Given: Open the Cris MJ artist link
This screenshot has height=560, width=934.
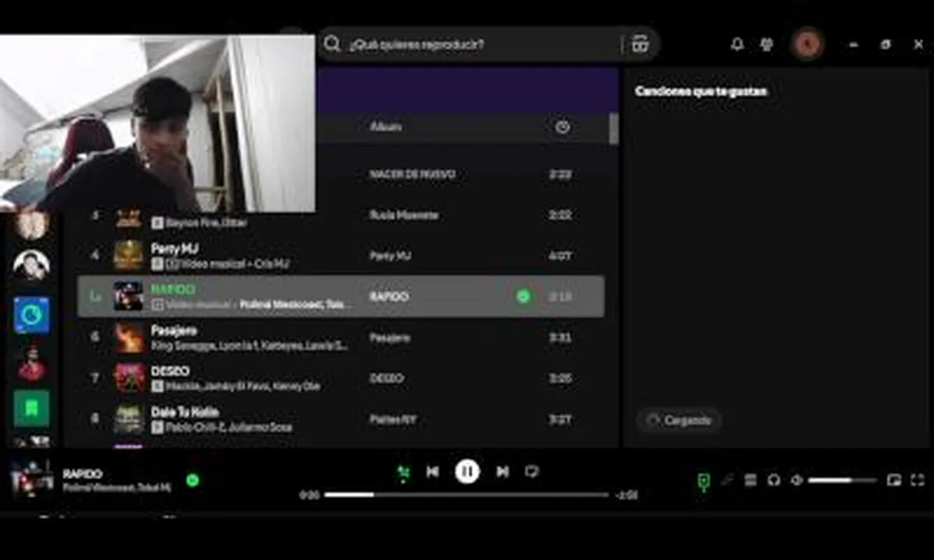Looking at the screenshot, I should (x=272, y=264).
